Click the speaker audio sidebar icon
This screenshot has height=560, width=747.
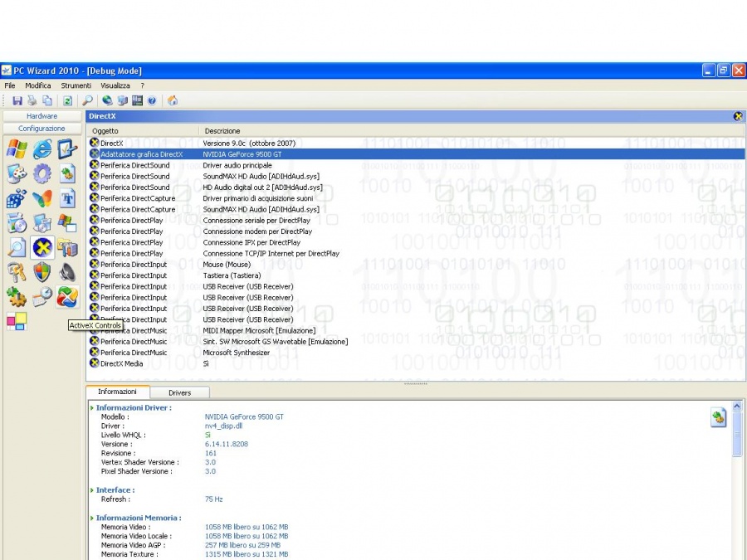point(67,272)
